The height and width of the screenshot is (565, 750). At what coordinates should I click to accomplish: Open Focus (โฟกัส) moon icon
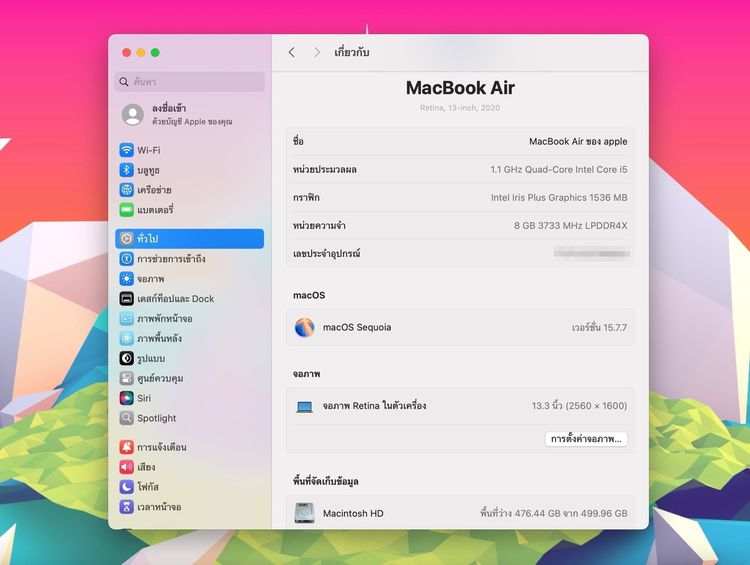pos(126,487)
